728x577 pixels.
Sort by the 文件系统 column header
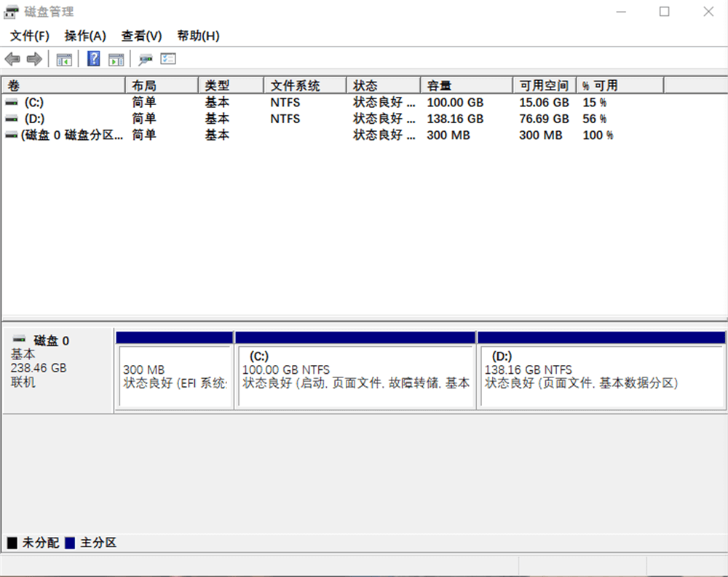(304, 86)
